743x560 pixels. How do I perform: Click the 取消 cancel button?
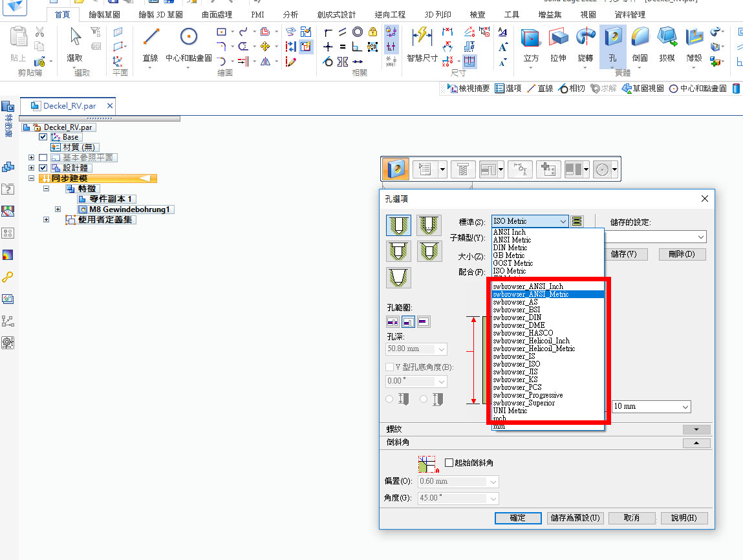[x=632, y=519]
